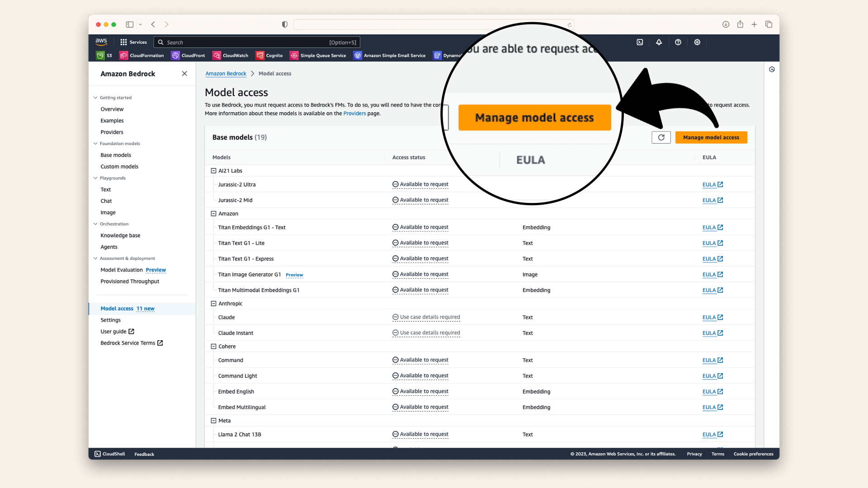Select Custom models in sidebar

[119, 166]
